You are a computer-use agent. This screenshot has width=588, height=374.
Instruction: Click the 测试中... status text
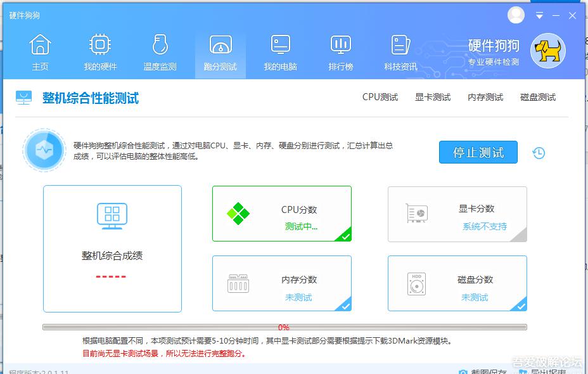point(301,226)
